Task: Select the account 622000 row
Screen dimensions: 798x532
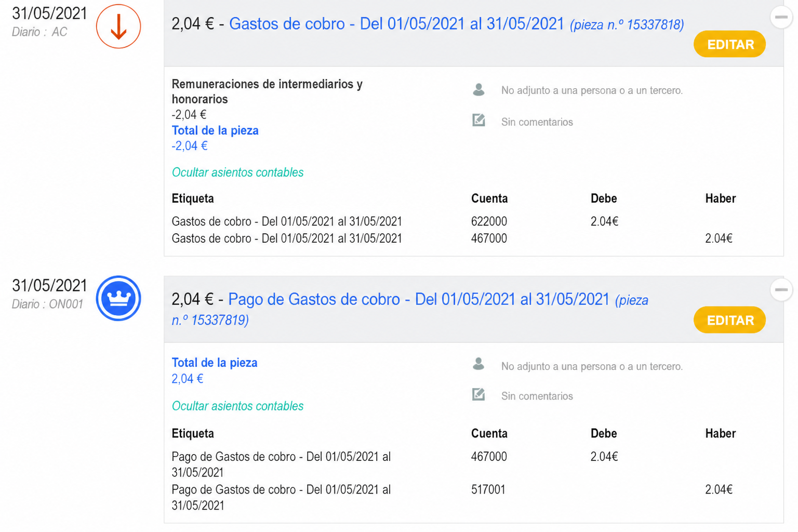Action: (473, 221)
